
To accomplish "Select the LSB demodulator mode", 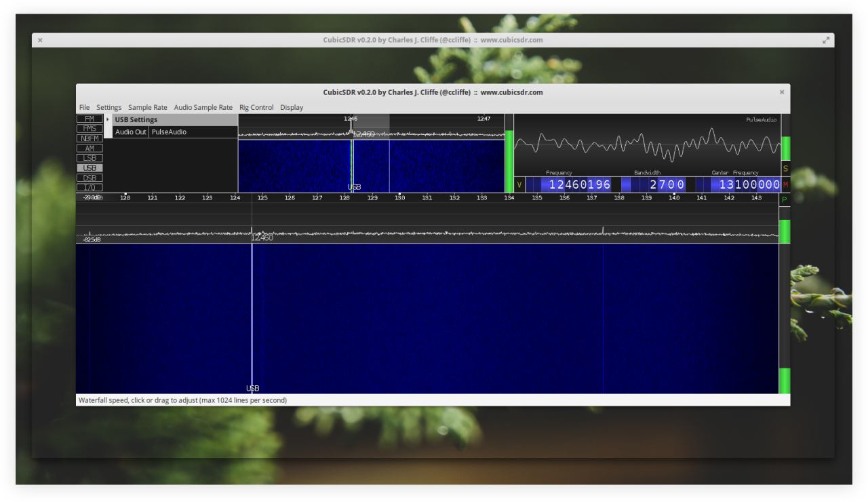I will click(90, 158).
